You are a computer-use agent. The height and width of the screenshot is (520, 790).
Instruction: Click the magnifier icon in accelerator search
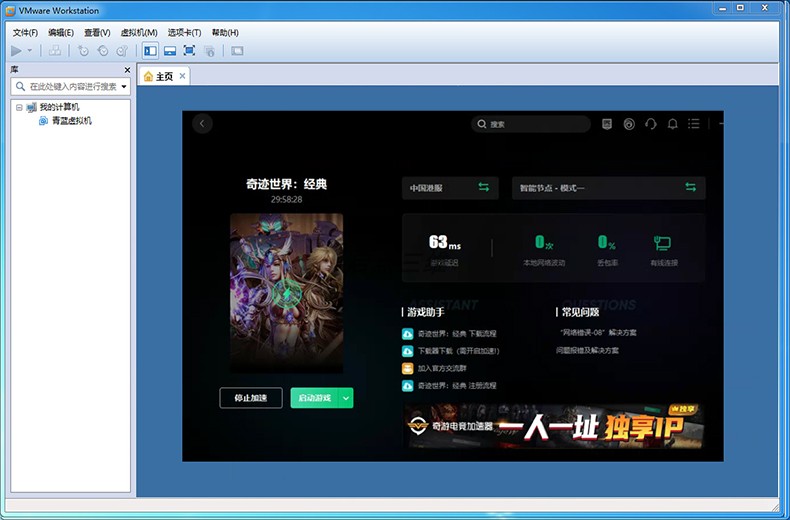[482, 124]
